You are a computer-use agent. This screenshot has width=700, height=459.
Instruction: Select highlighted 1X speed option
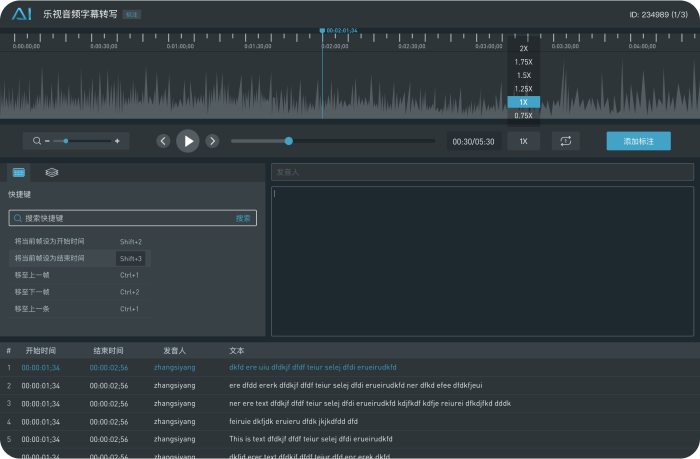click(x=524, y=102)
